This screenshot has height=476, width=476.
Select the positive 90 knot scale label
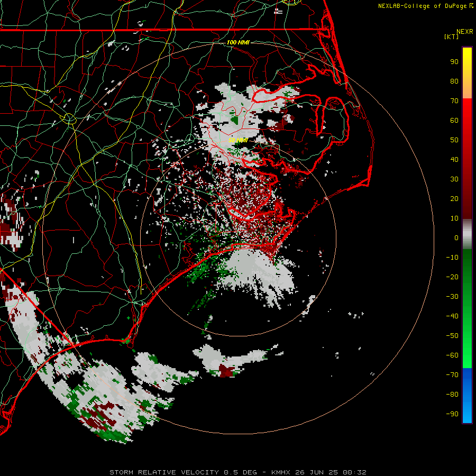click(454, 62)
